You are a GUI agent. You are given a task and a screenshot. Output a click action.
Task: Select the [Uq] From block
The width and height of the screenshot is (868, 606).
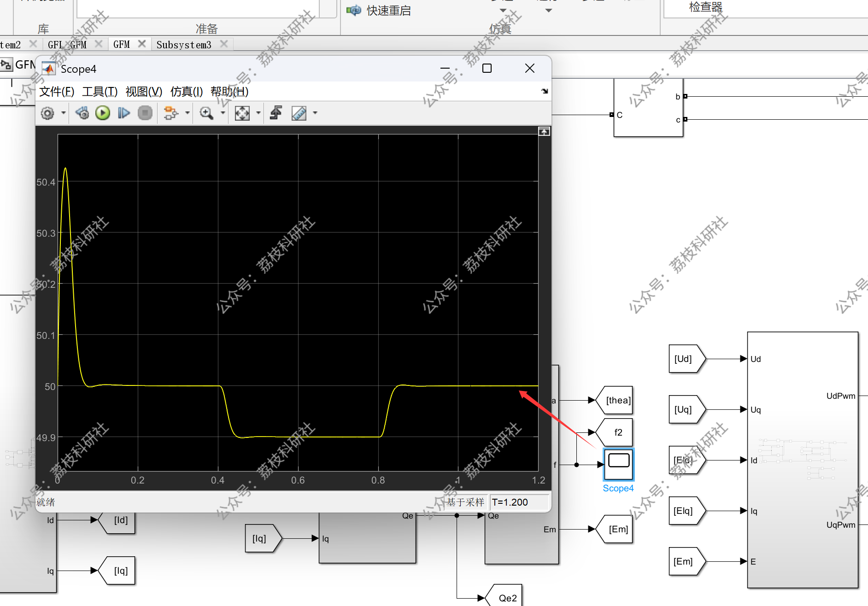687,409
